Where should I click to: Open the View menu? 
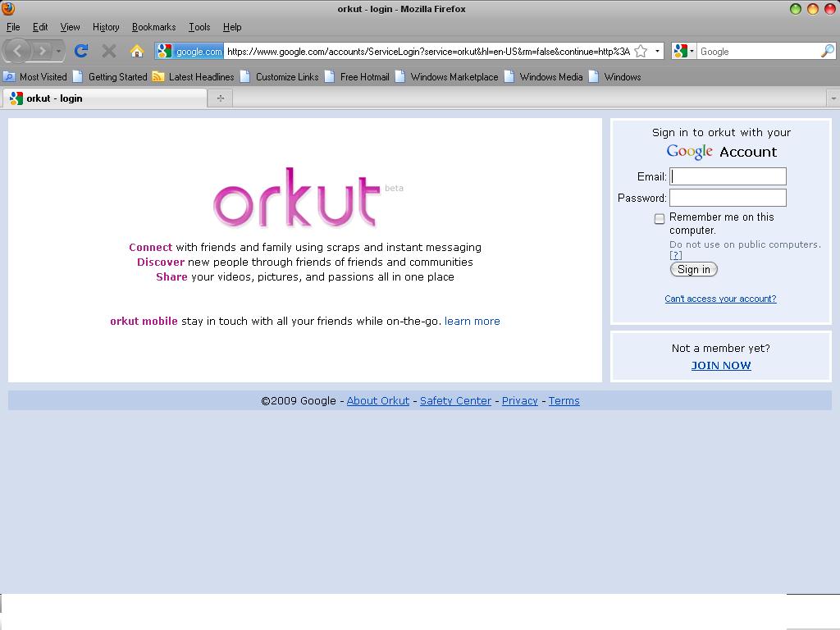pos(70,27)
